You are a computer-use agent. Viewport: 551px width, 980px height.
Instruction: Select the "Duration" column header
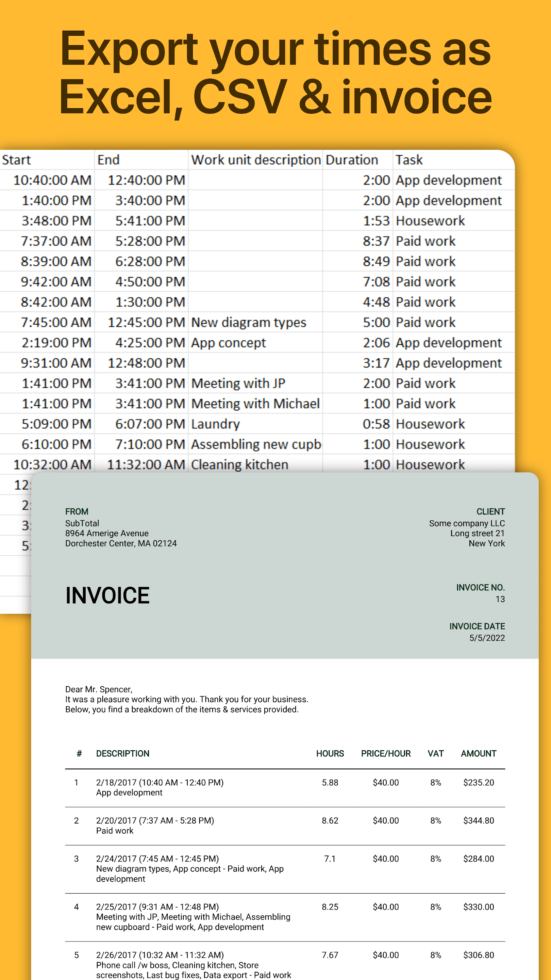(352, 160)
